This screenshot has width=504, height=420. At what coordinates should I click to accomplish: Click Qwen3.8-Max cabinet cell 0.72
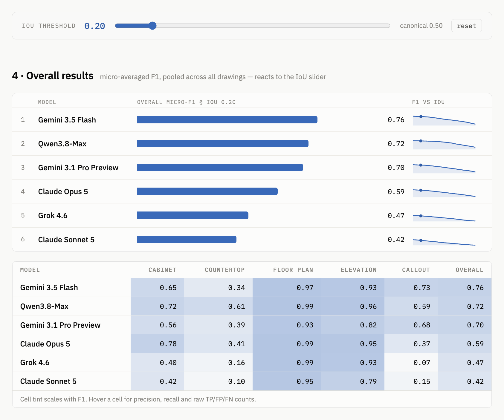click(158, 306)
